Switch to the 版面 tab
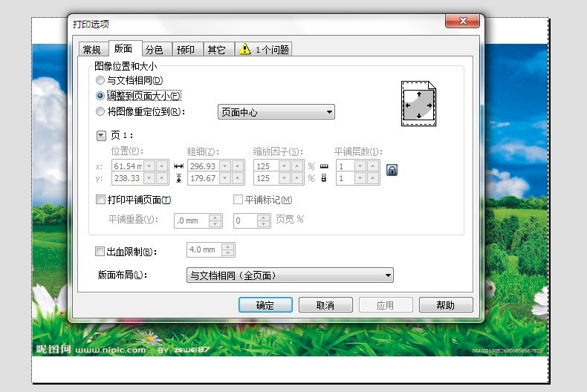This screenshot has height=392, width=587. click(x=124, y=48)
